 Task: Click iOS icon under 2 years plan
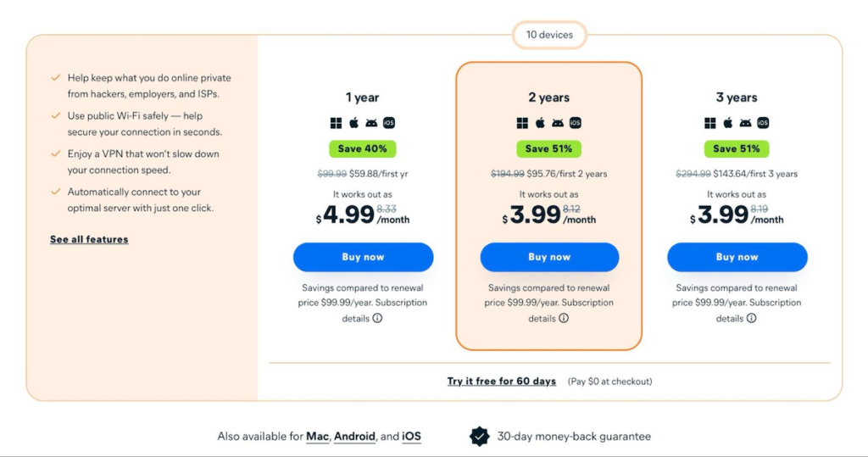576,123
